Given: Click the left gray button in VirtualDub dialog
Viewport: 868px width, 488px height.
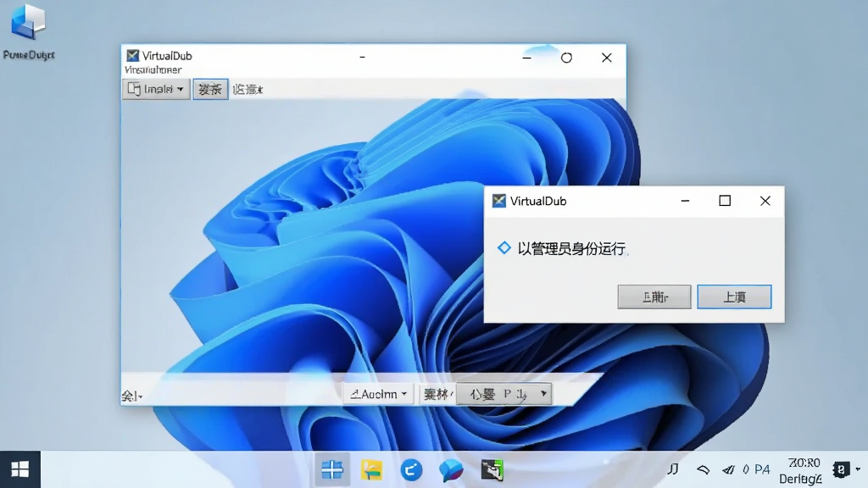Looking at the screenshot, I should pos(654,297).
